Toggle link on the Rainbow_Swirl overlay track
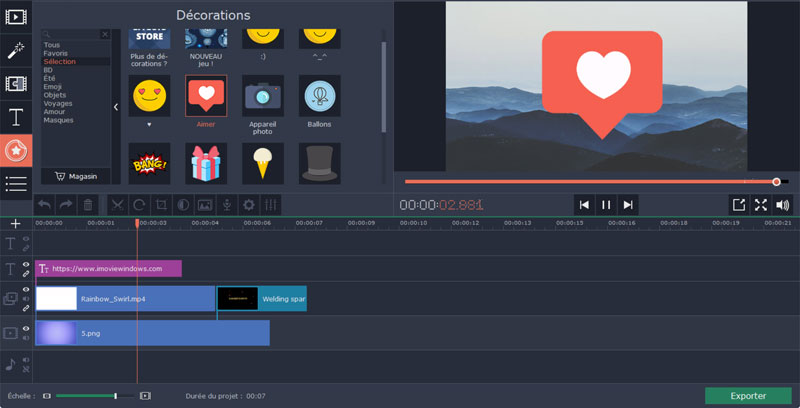Viewport: 800px width, 408px height. pyautogui.click(x=26, y=308)
